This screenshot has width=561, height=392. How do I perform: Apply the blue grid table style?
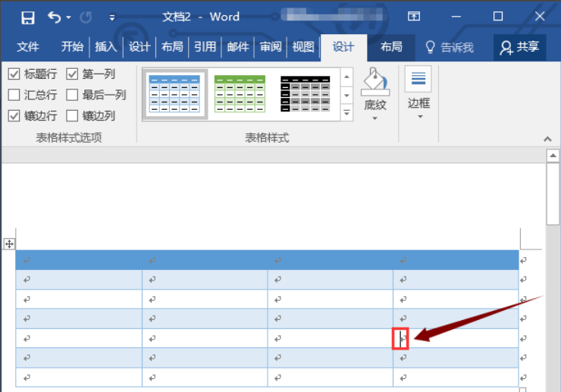point(174,94)
